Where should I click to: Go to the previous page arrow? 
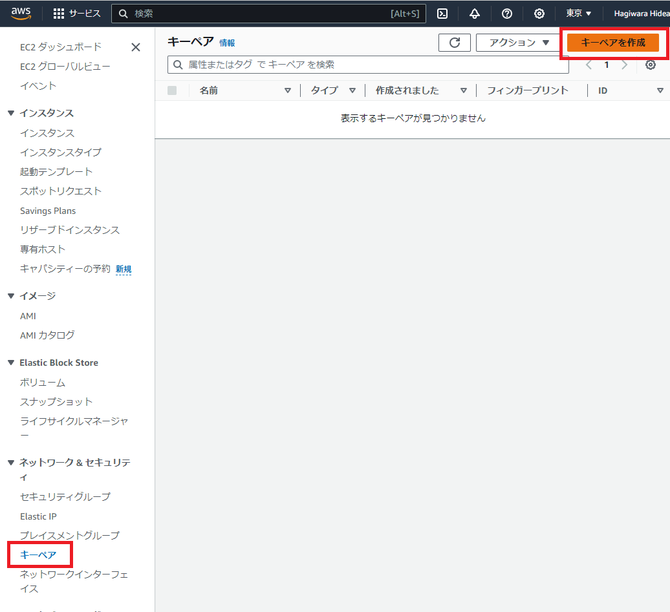click(589, 65)
